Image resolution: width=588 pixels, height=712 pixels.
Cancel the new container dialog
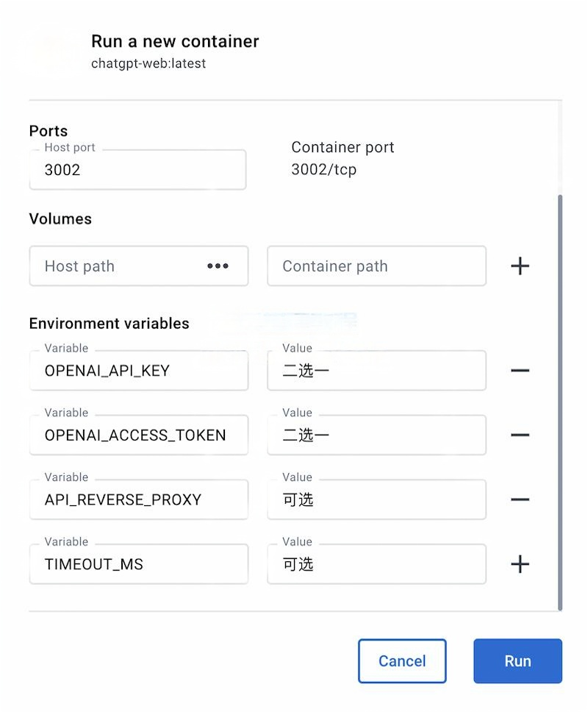click(x=402, y=661)
